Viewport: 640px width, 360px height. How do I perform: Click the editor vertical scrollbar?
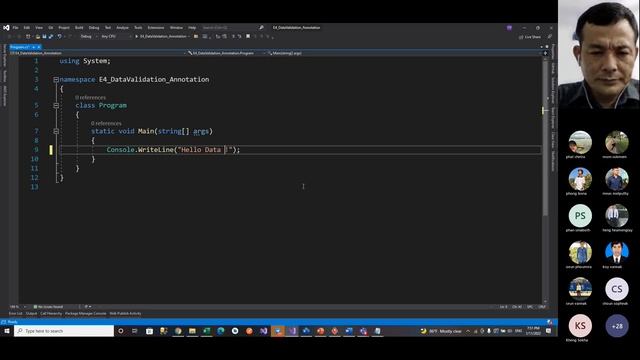[545, 139]
